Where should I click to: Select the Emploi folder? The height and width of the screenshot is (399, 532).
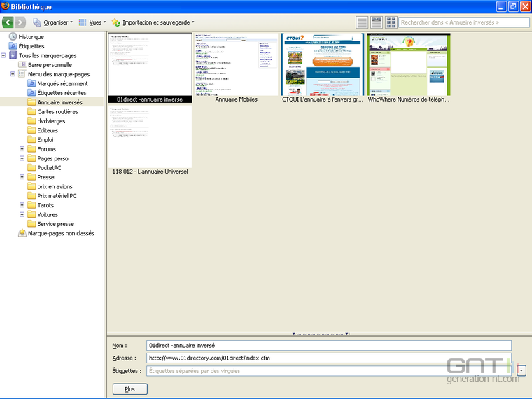point(41,140)
